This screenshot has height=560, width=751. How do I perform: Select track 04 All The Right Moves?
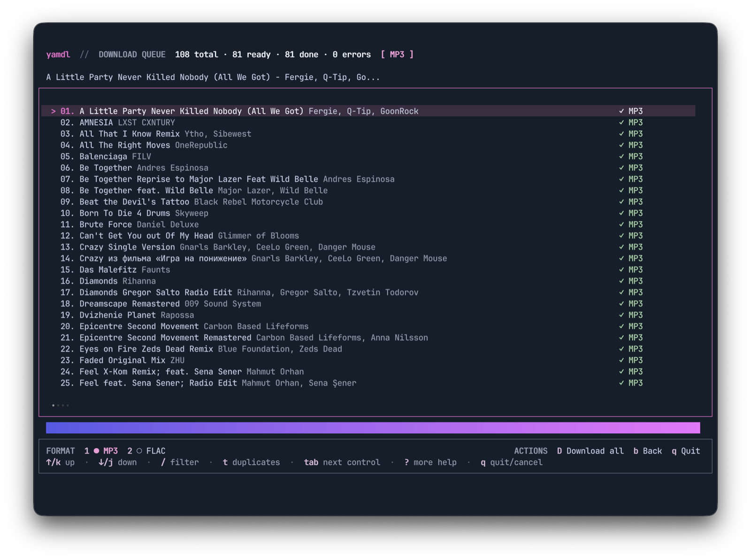368,145
